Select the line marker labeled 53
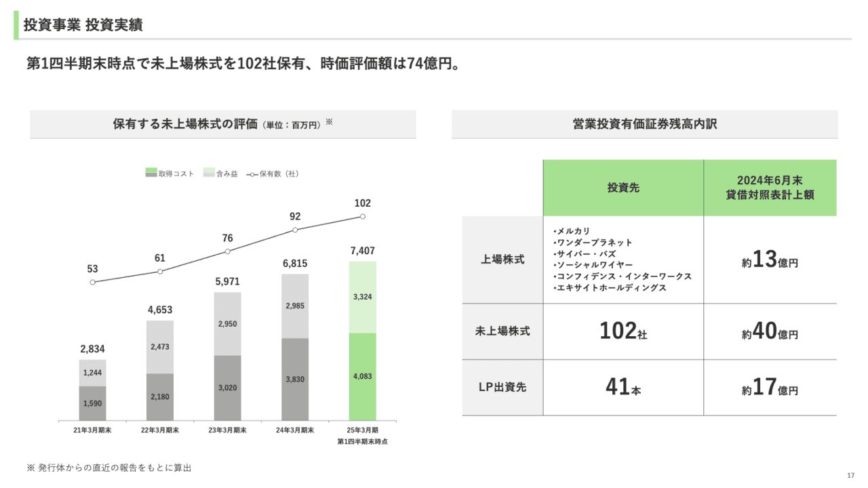Image resolution: width=868 pixels, height=488 pixels. point(92,282)
